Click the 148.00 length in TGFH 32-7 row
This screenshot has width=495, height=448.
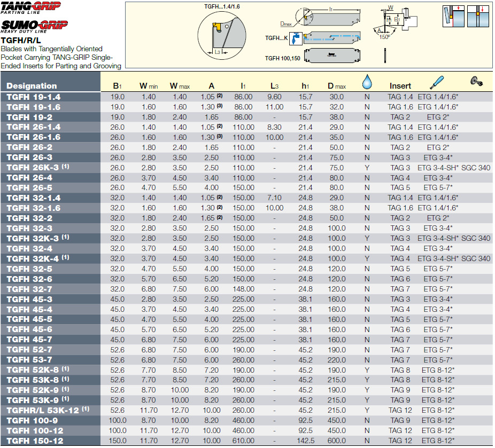(x=243, y=289)
